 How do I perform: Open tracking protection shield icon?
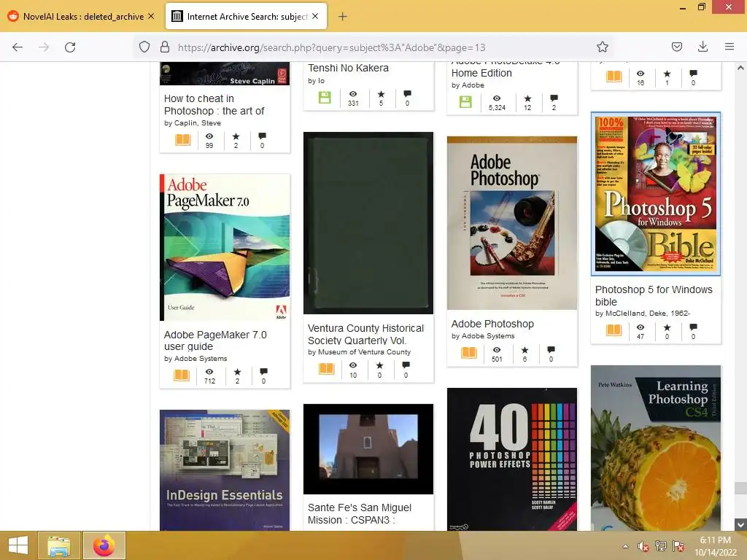[x=144, y=47]
